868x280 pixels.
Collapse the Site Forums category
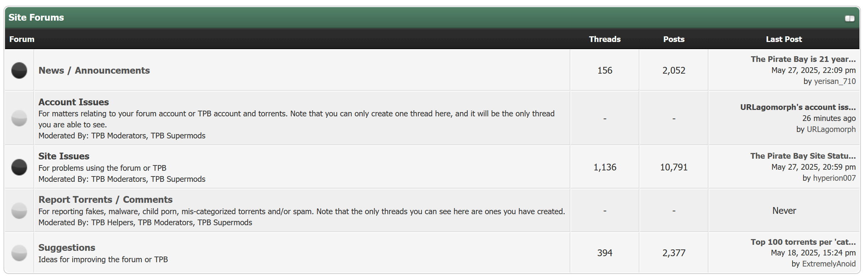click(x=849, y=19)
